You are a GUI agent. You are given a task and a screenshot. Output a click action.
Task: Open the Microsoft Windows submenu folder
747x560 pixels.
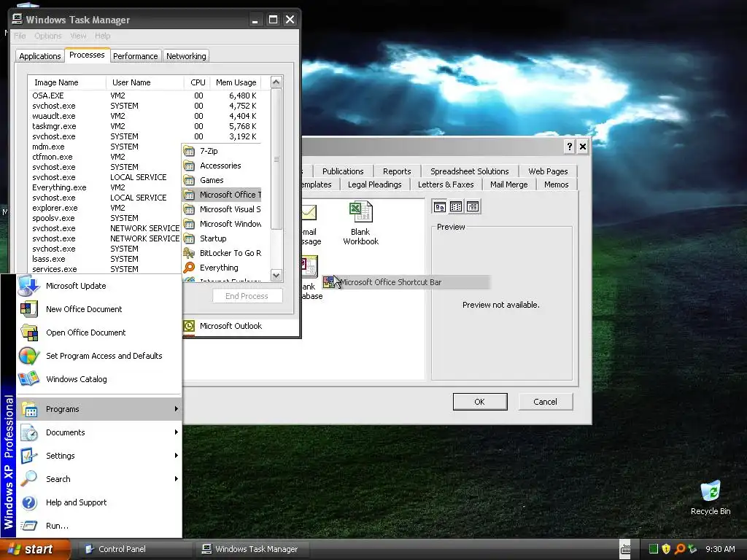pyautogui.click(x=222, y=224)
